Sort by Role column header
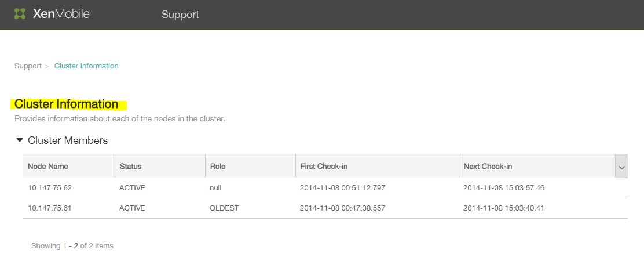Screen dimensions: 644x264 [217, 167]
